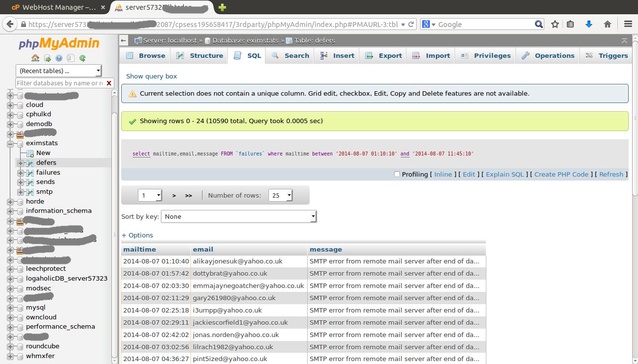The height and width of the screenshot is (364, 638).
Task: Go to the browser home page icon
Action: coord(608,24)
